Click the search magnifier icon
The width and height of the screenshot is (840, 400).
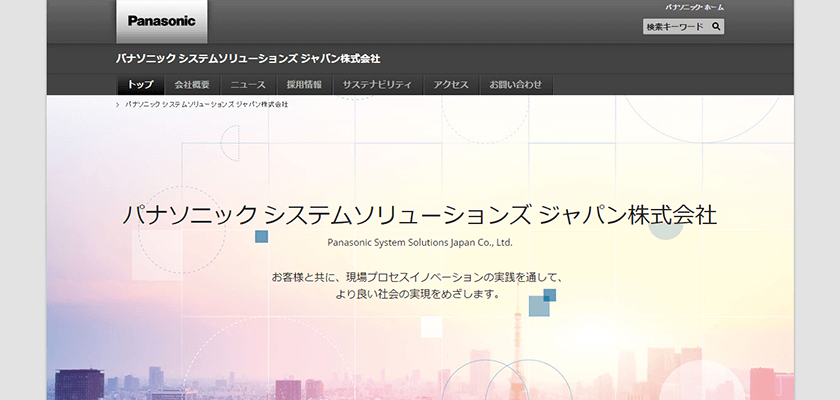716,26
